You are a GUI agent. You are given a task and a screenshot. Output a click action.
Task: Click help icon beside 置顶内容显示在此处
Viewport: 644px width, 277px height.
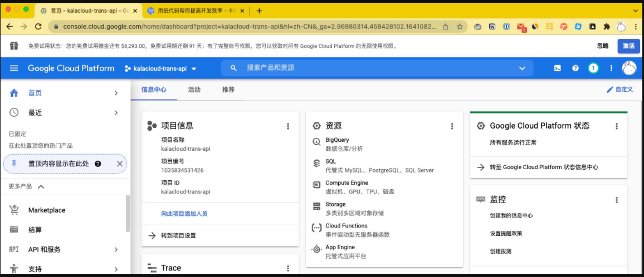pos(97,164)
